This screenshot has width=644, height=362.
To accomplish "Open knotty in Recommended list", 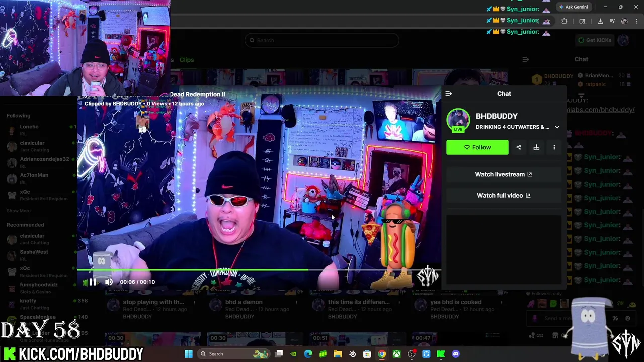I will (28, 301).
